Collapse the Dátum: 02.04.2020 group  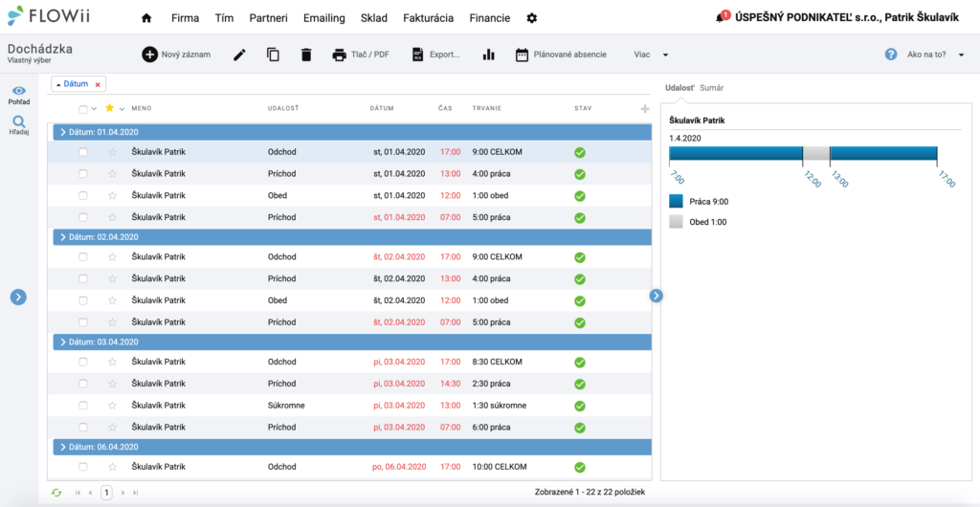click(63, 237)
